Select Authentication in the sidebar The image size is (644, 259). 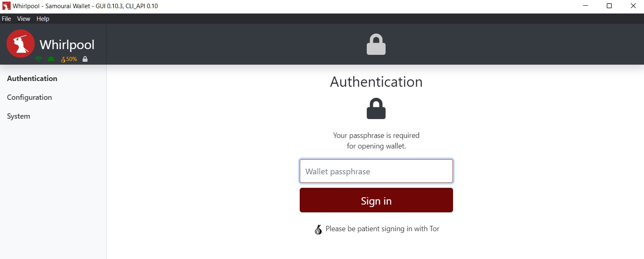click(32, 79)
